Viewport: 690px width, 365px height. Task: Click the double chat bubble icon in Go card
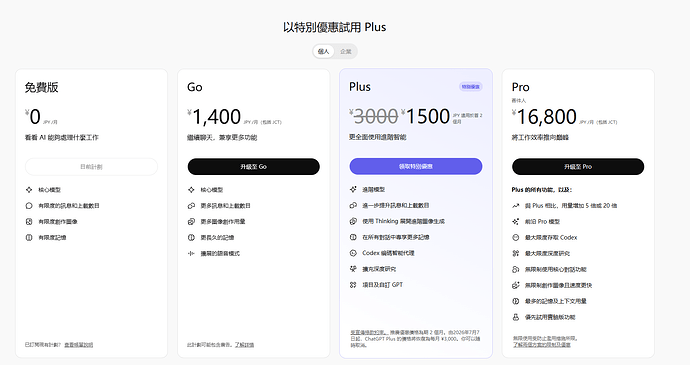pyautogui.click(x=191, y=206)
